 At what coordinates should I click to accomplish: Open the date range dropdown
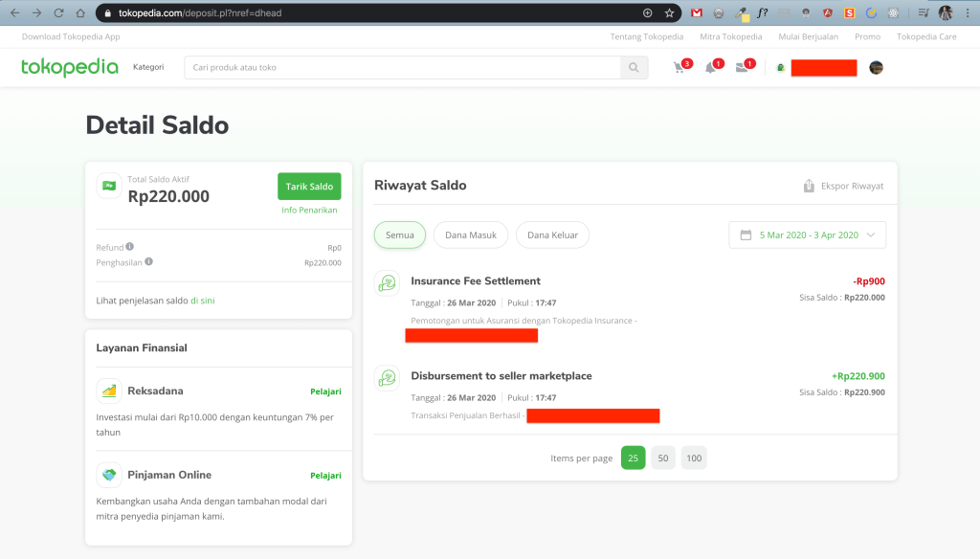click(x=807, y=235)
